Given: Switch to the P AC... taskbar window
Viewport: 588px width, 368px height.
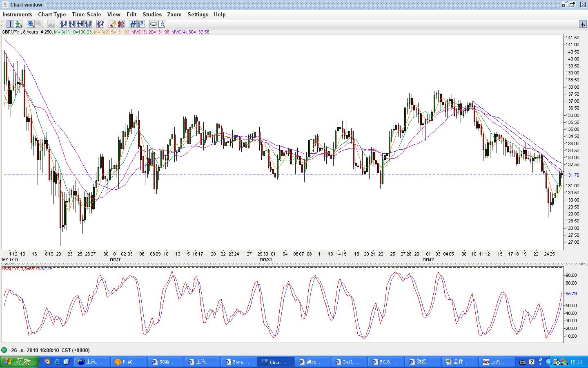Looking at the screenshot, I should (x=129, y=362).
